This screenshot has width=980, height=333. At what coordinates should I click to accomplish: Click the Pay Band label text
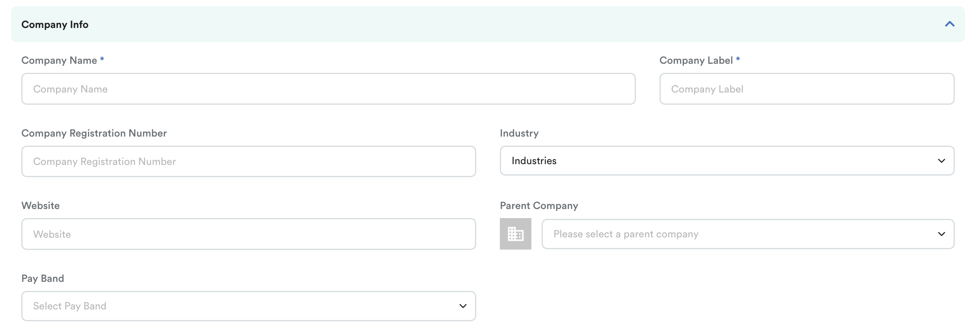point(43,278)
